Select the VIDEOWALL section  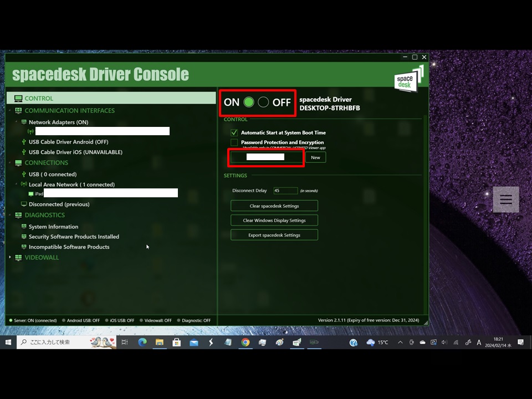42,258
